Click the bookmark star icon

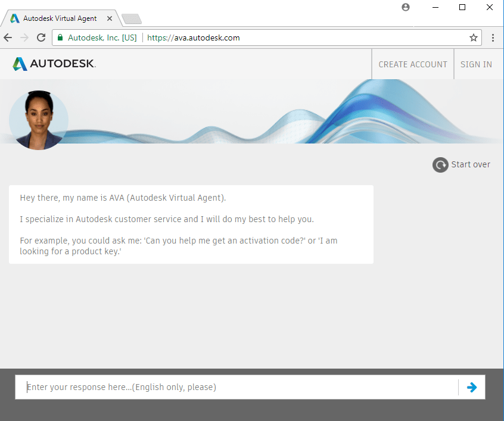(474, 37)
